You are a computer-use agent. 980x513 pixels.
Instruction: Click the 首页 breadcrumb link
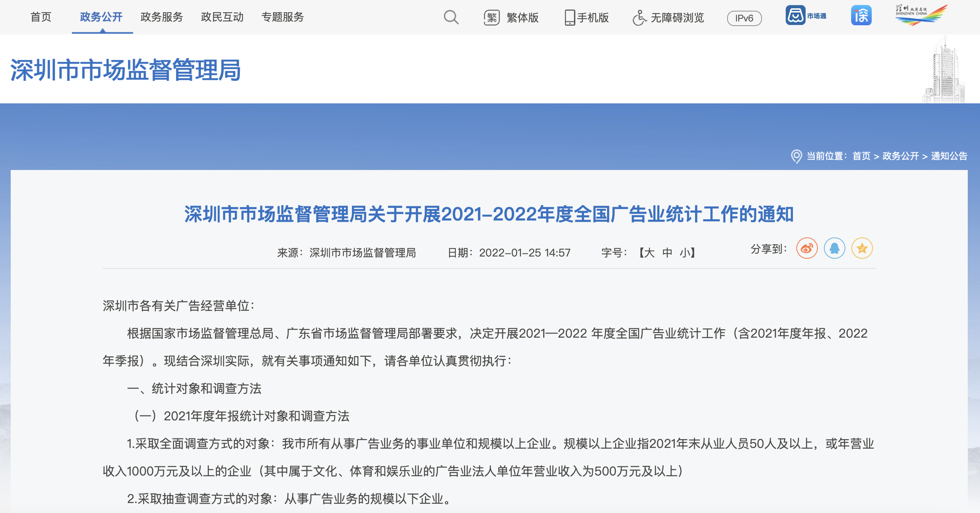click(861, 156)
